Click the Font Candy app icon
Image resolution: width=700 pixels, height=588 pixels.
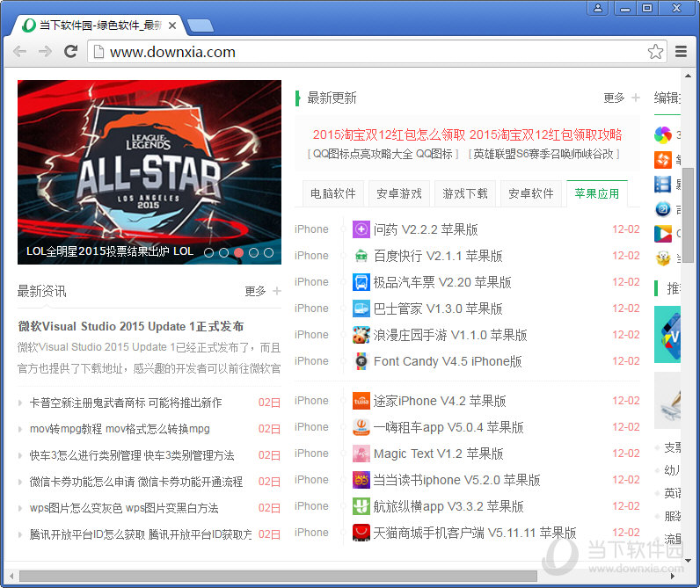[361, 361]
